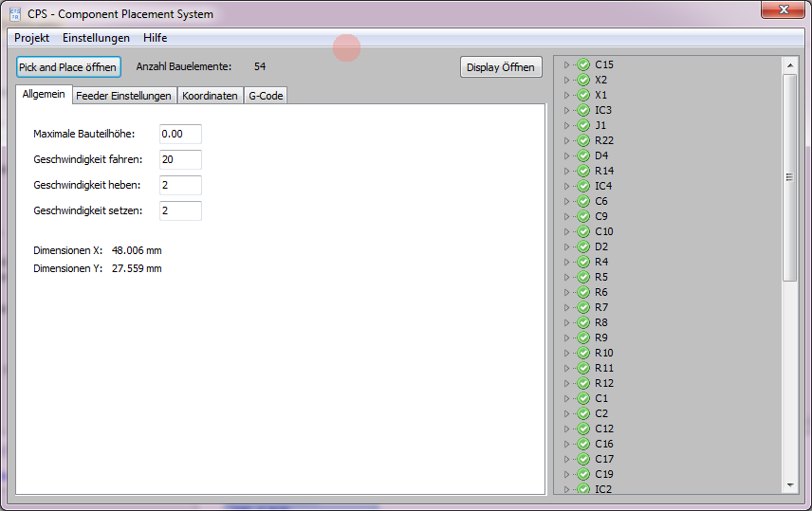Click the green check icon beside R12

(583, 383)
